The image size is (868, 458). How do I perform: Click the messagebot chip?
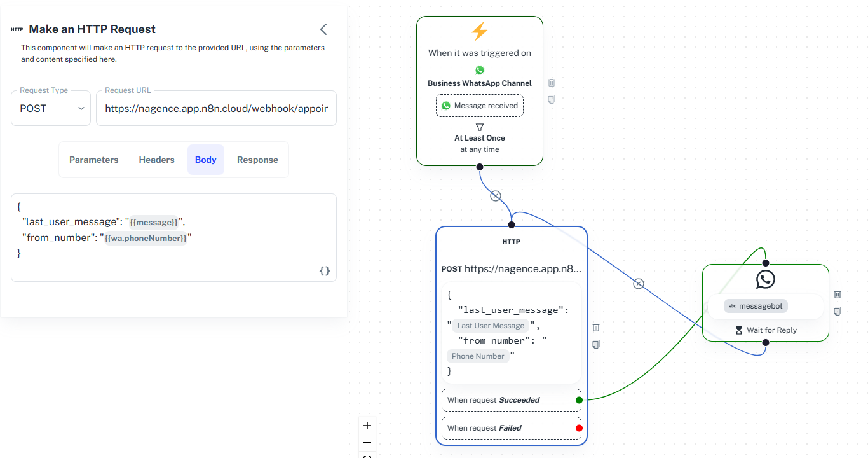(756, 306)
